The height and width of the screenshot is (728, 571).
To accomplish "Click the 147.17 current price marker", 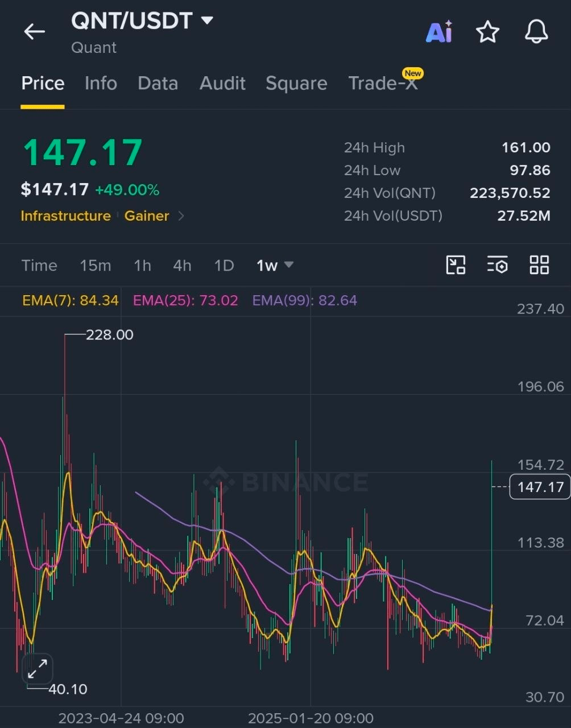I will point(540,487).
